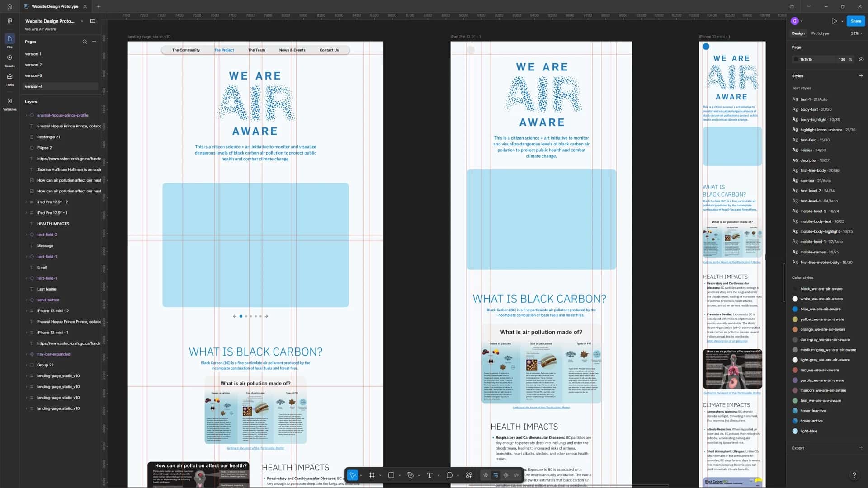Select the version-1 page
The width and height of the screenshot is (868, 488).
pos(60,54)
